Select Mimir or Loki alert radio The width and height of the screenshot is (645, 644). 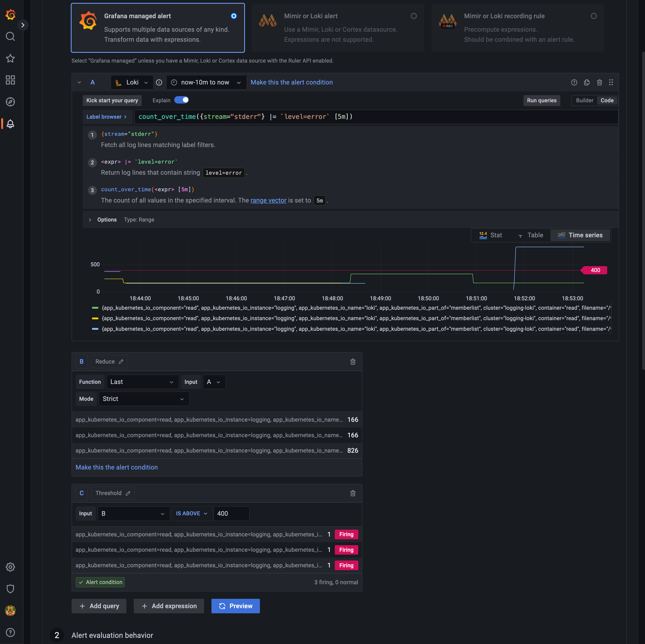414,16
